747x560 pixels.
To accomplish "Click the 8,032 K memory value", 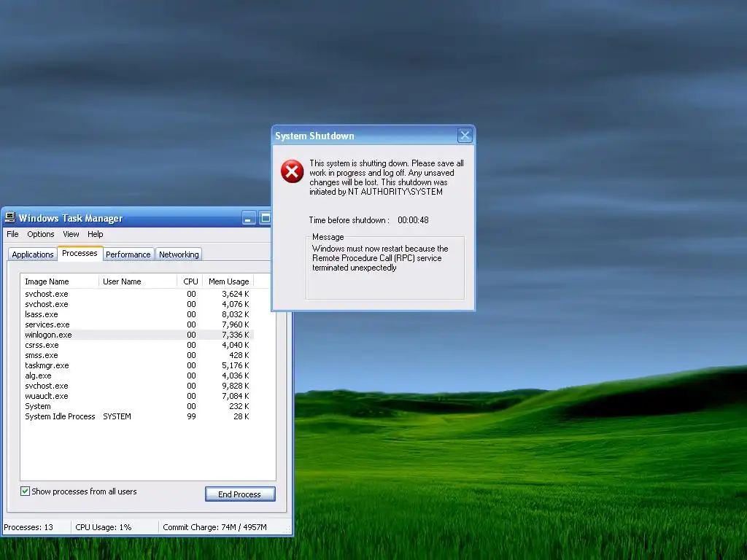I will pyautogui.click(x=236, y=314).
